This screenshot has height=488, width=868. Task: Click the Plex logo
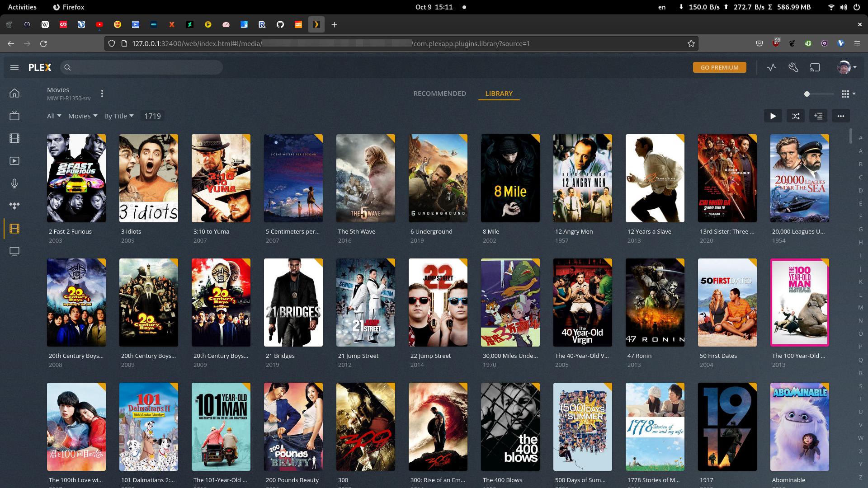[40, 67]
